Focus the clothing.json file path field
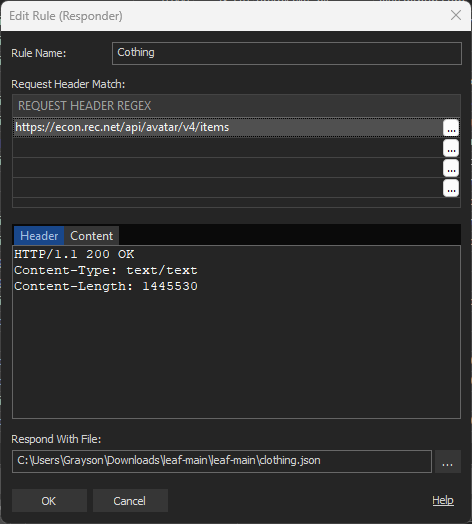472x524 pixels. [x=222, y=462]
